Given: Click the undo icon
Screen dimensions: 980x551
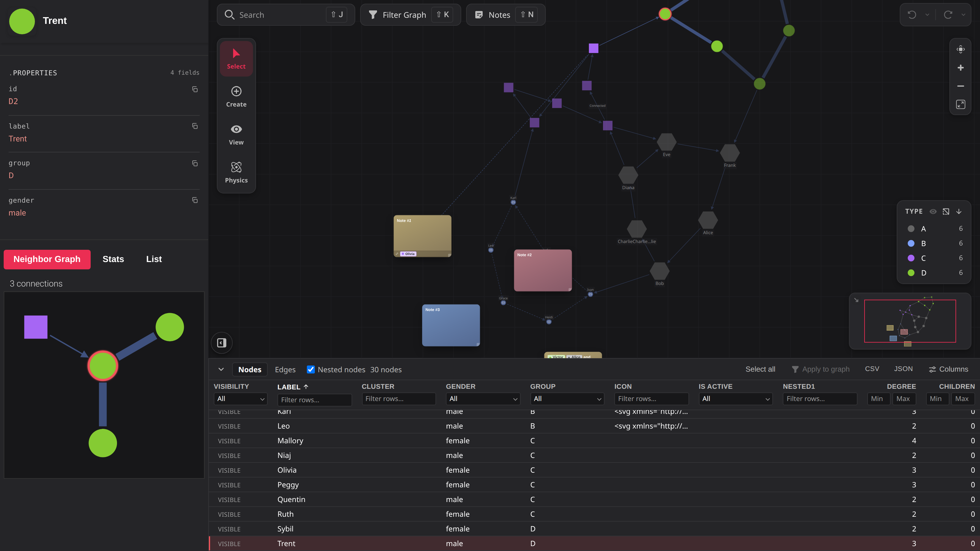Looking at the screenshot, I should click(x=912, y=15).
